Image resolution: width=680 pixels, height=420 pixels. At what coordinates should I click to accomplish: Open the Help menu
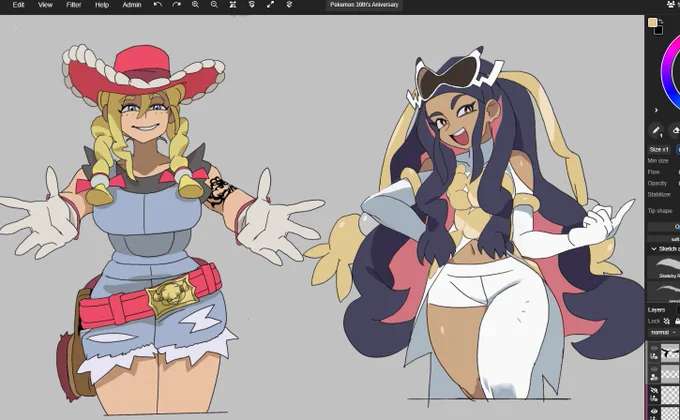(x=102, y=5)
